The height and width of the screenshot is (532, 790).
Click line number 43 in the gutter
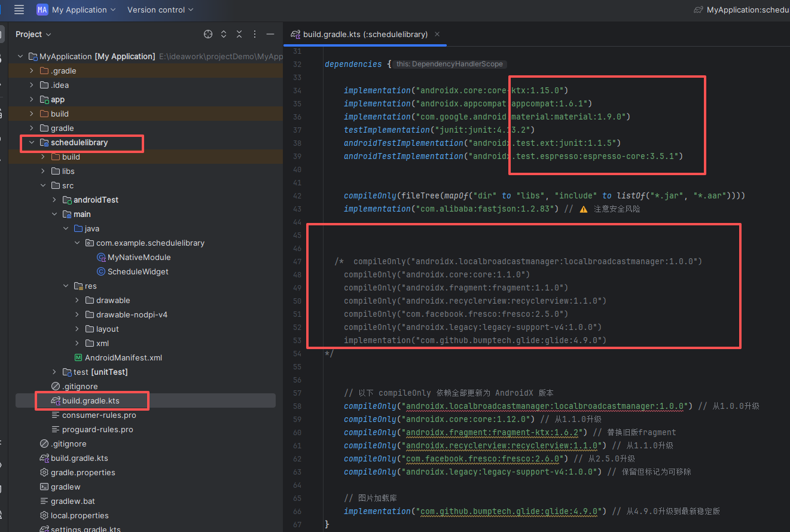(x=297, y=209)
